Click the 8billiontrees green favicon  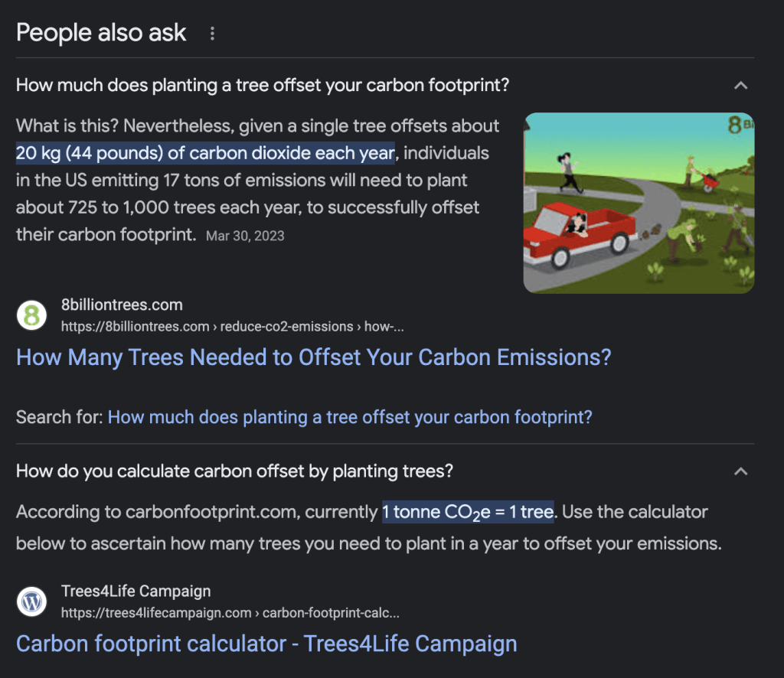click(x=32, y=315)
